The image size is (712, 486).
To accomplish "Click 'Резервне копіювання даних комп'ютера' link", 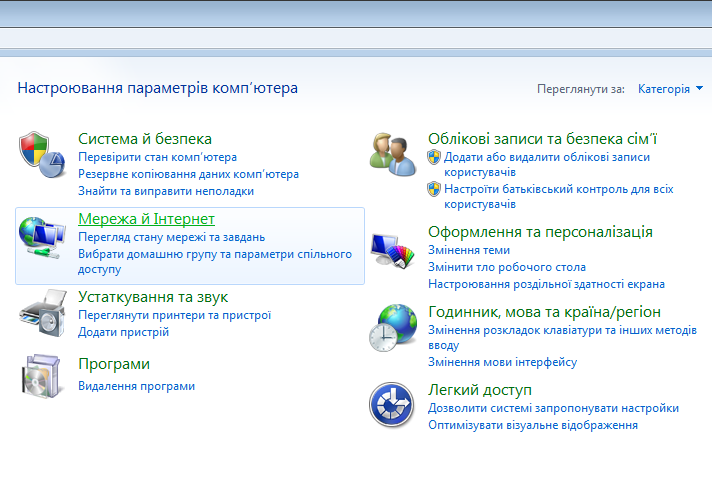I will [188, 174].
